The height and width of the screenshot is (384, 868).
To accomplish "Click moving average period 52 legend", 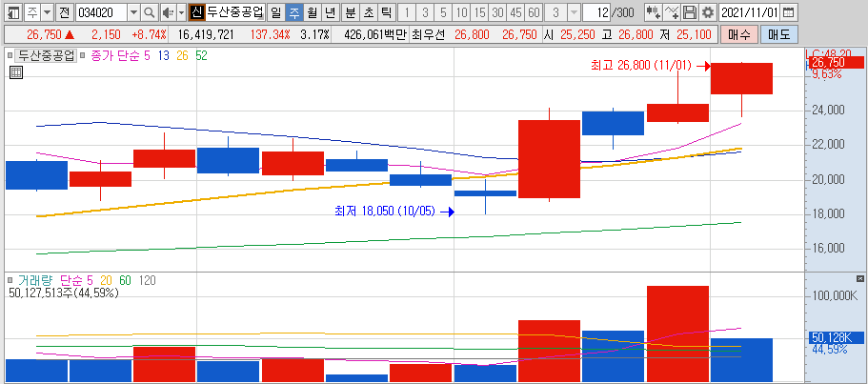I will point(201,55).
